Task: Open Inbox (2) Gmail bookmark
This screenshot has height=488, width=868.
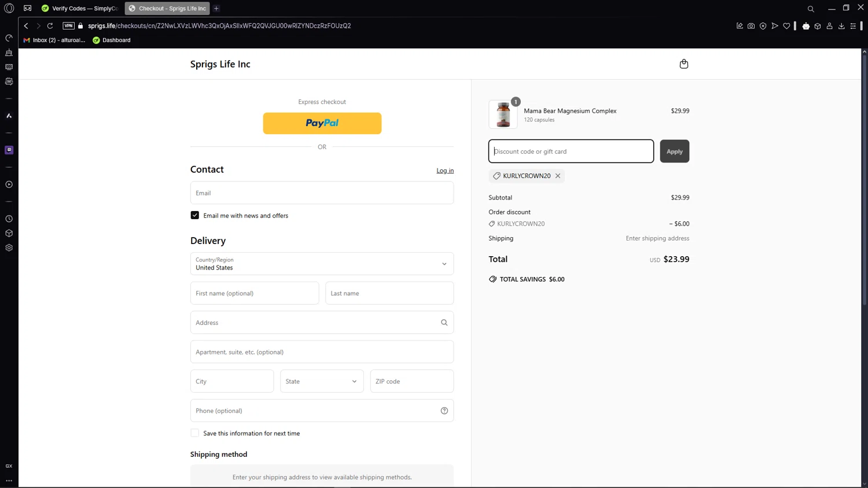Action: pos(54,40)
